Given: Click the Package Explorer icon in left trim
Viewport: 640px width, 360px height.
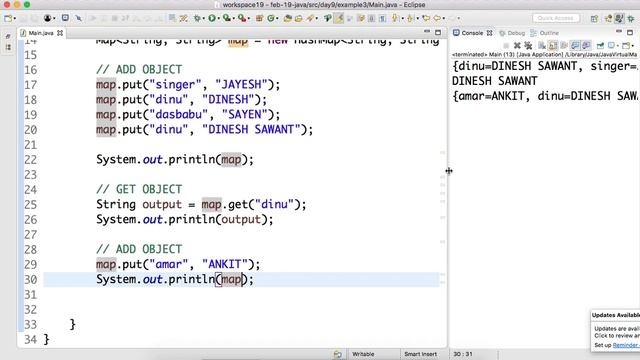Looking at the screenshot, I should 8,48.
